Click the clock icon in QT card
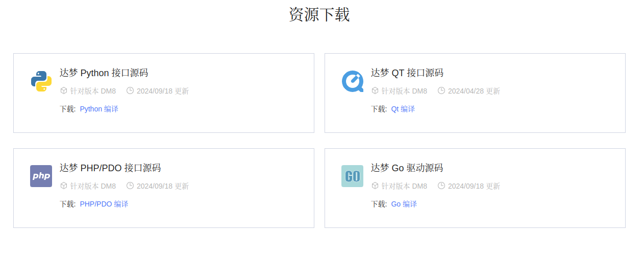This screenshot has width=644, height=275. pos(441,90)
